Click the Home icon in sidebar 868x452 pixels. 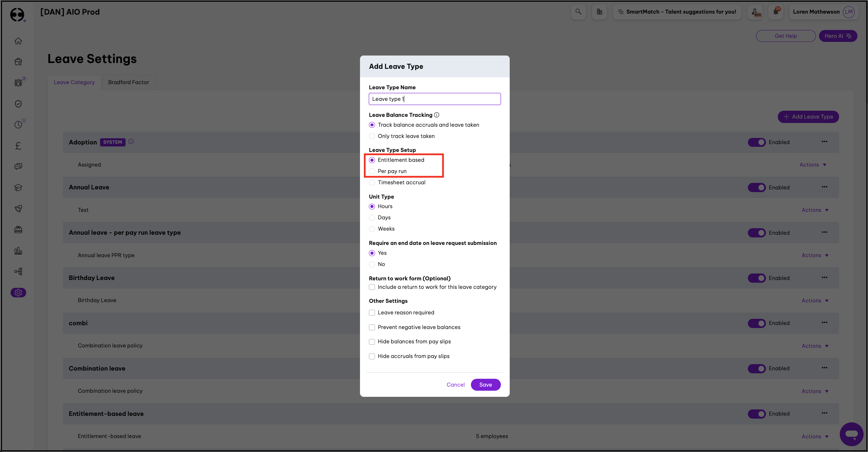[18, 41]
